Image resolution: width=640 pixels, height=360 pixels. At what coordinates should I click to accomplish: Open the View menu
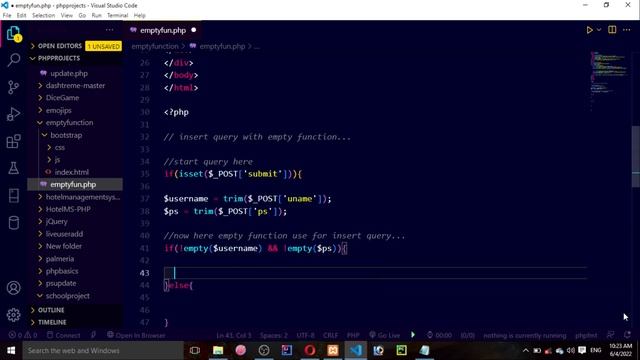click(67, 15)
